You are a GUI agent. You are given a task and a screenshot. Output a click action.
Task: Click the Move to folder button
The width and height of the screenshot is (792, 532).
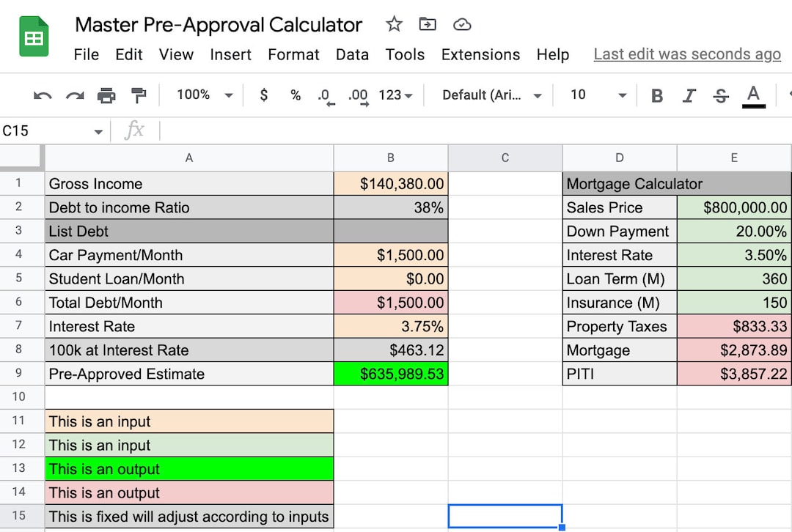[427, 24]
